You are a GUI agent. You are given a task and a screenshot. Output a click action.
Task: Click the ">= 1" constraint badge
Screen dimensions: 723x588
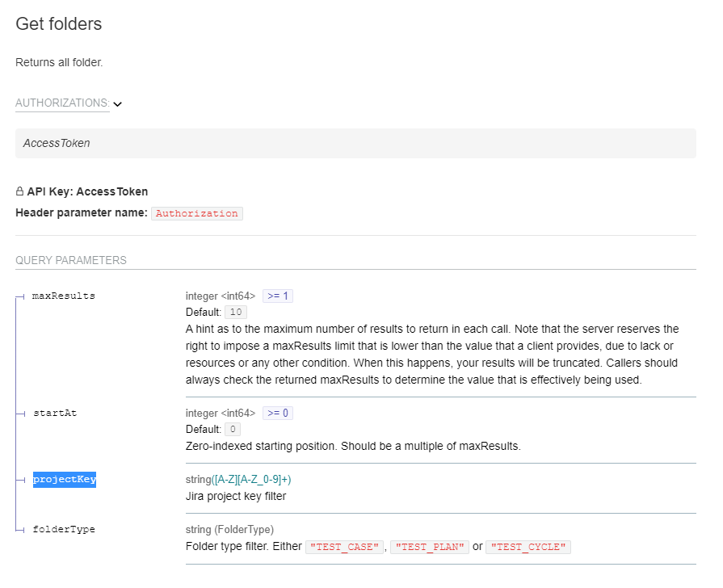click(278, 296)
